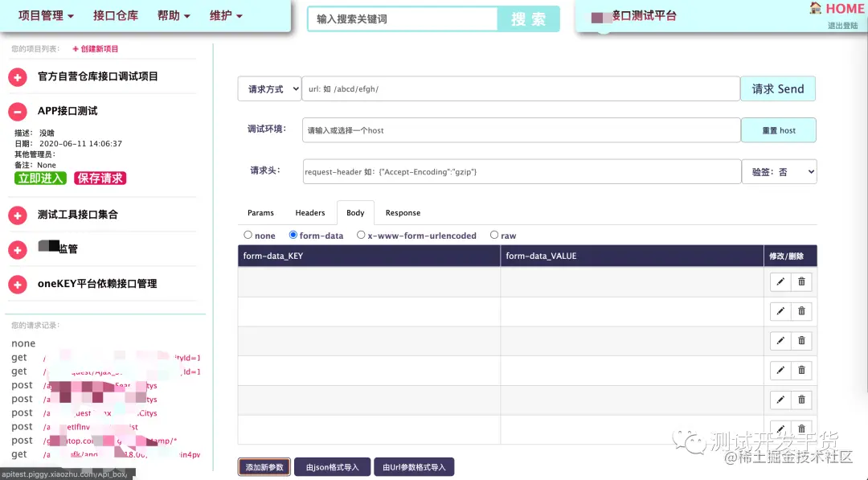Click the 创建新项目 link
Viewport: 868px width, 480px height.
(95, 49)
